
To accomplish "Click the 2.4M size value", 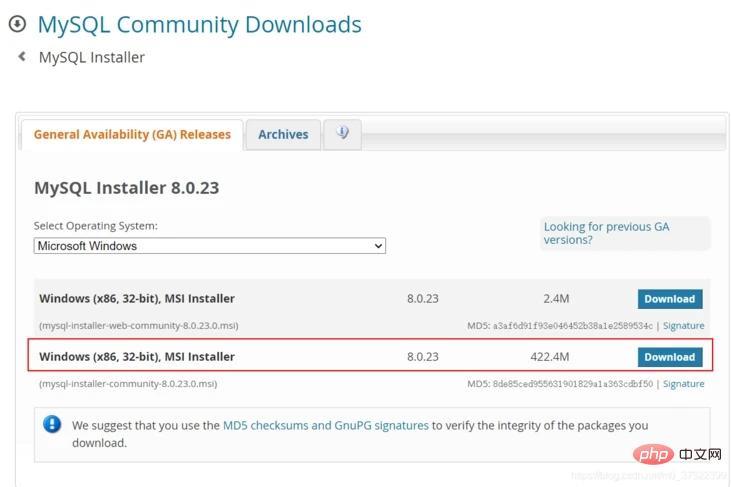I will coord(556,299).
